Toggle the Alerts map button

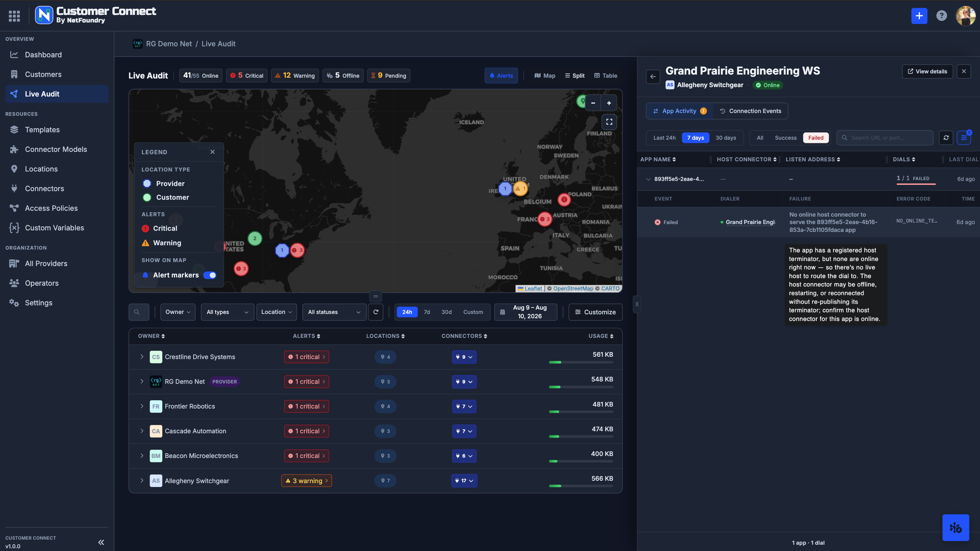click(501, 76)
